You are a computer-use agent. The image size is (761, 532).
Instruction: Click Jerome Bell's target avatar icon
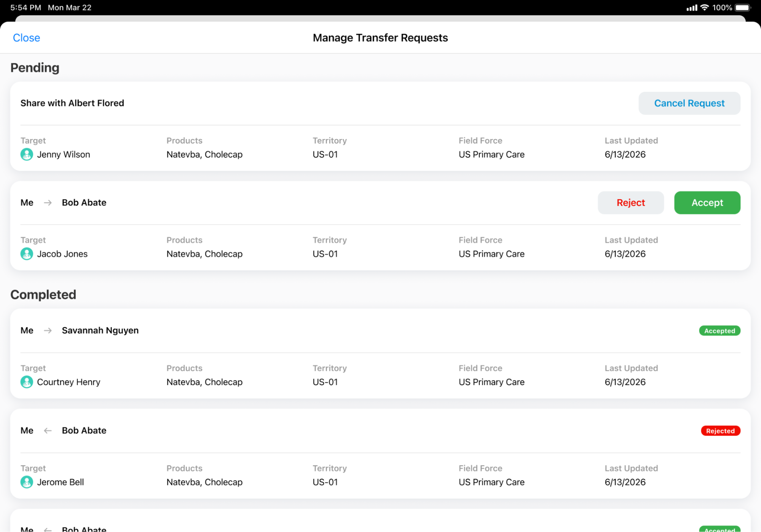[27, 482]
